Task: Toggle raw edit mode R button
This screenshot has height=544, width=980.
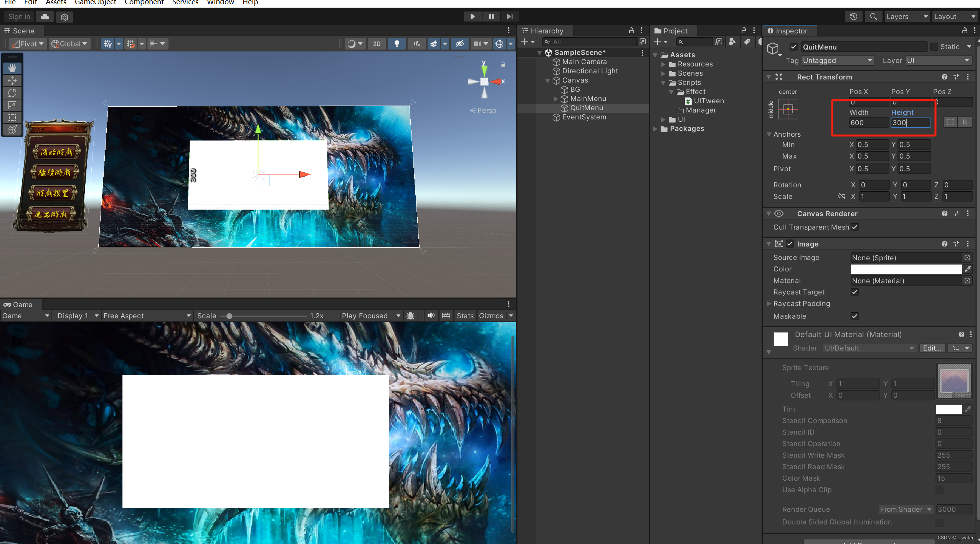Action: point(965,122)
